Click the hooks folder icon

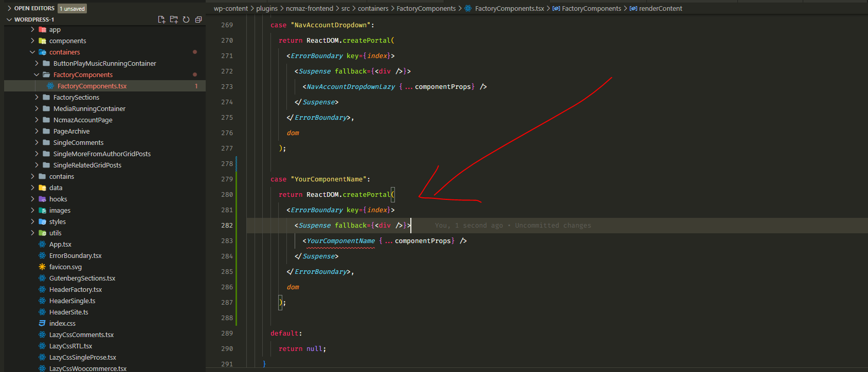click(42, 199)
